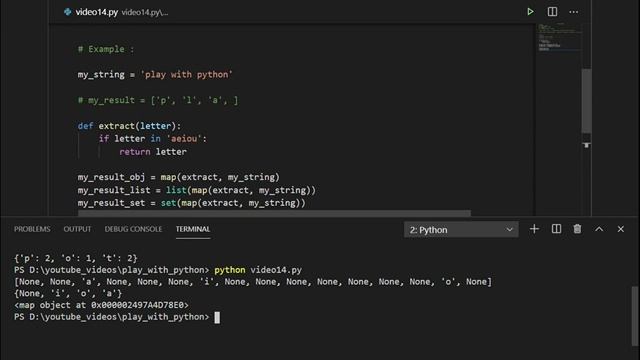Viewport: 640px width, 360px height.
Task: Close the terminal panel with the X
Action: 620,229
